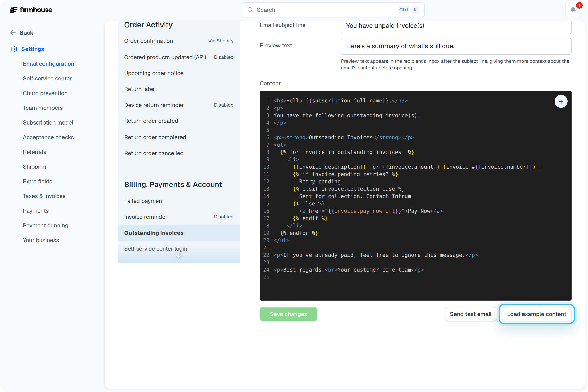This screenshot has height=392, width=588.
Task: Open Taxes & Invoices settings
Action: [44, 196]
